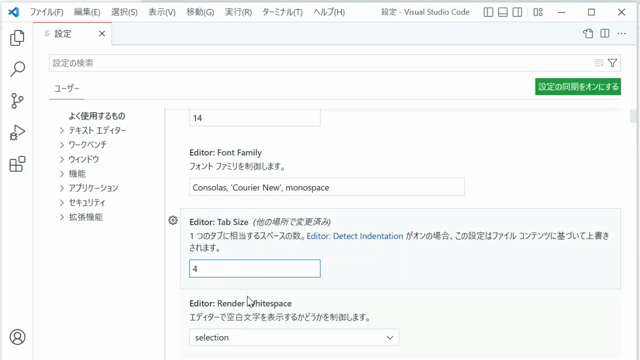
Task: Open the editor More Actions menu
Action: pos(622,33)
